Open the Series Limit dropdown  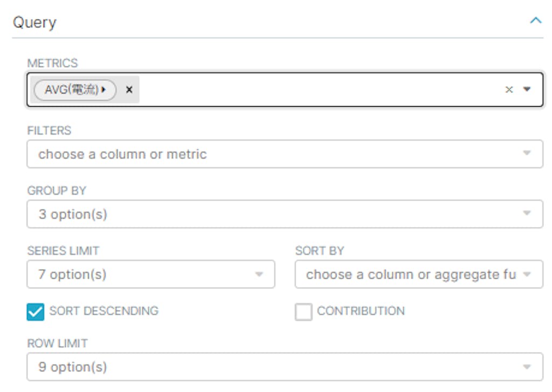tap(140, 274)
